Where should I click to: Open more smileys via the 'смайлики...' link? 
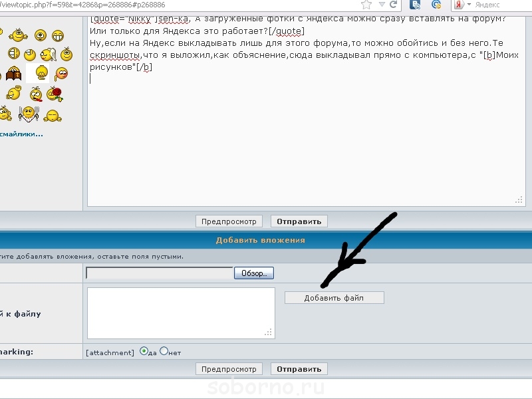[22, 134]
